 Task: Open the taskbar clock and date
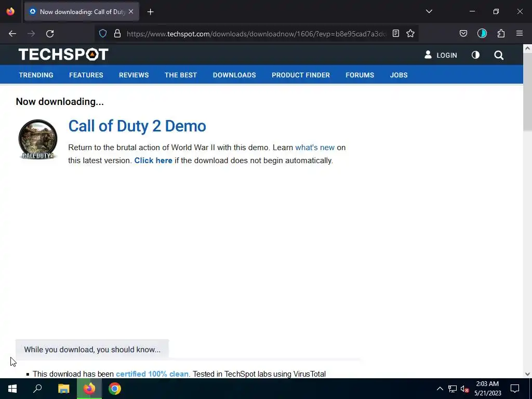pos(487,389)
